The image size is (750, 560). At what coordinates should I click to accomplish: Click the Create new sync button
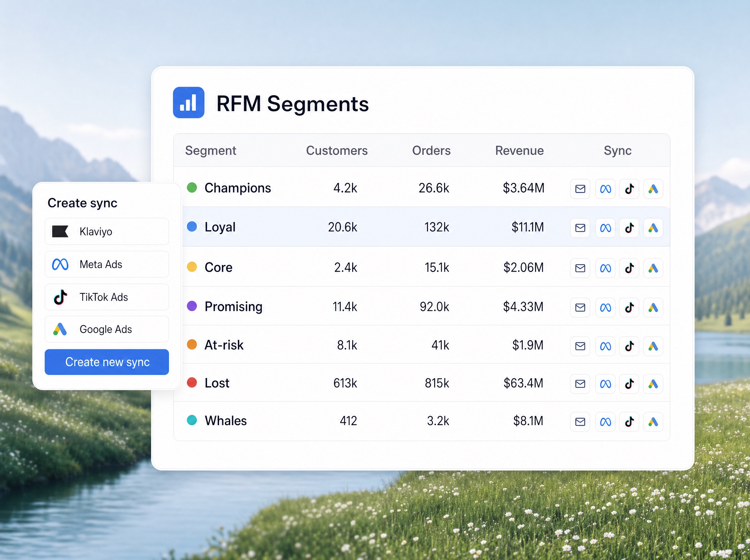[107, 362]
